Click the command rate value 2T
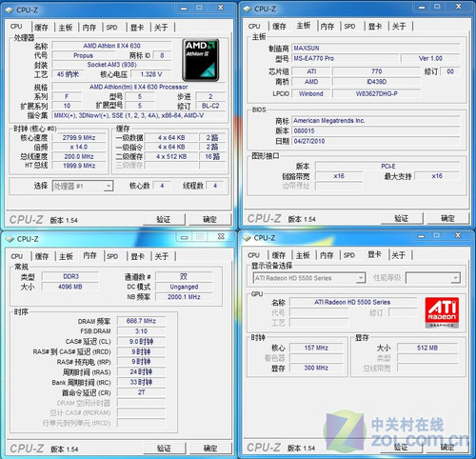This screenshot has height=459, width=476. (x=141, y=392)
